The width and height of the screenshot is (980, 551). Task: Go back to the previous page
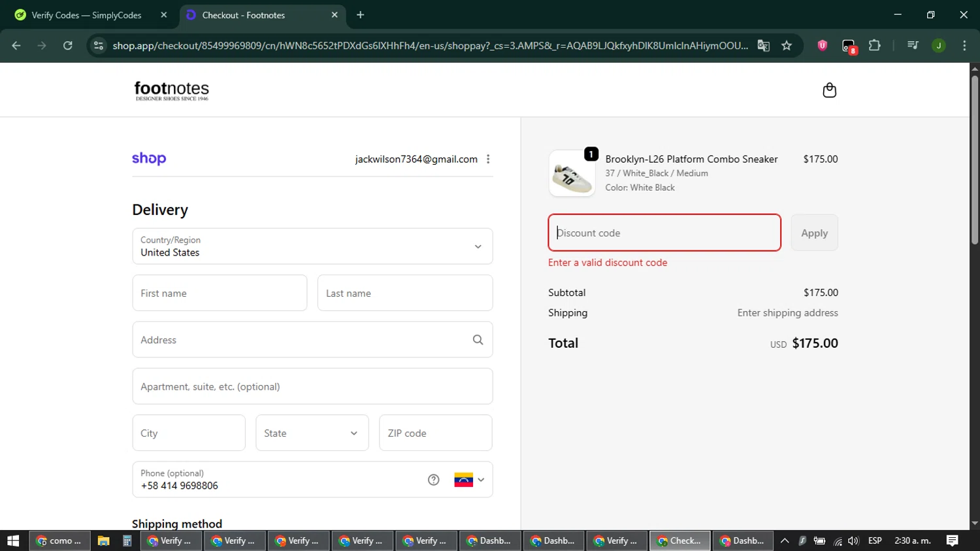pyautogui.click(x=16, y=45)
